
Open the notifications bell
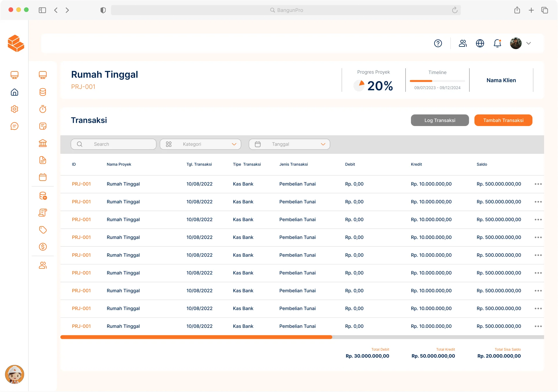coord(497,43)
